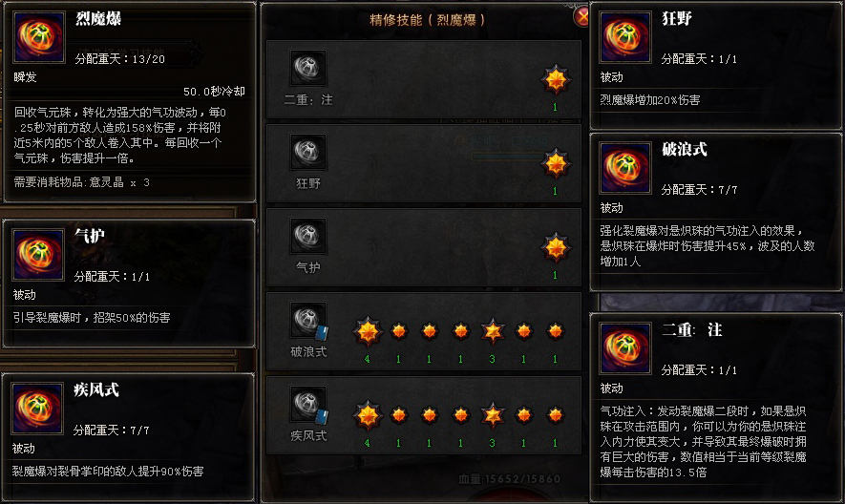Select the fifth star in 破浪式 row
The image size is (845, 504).
493,331
